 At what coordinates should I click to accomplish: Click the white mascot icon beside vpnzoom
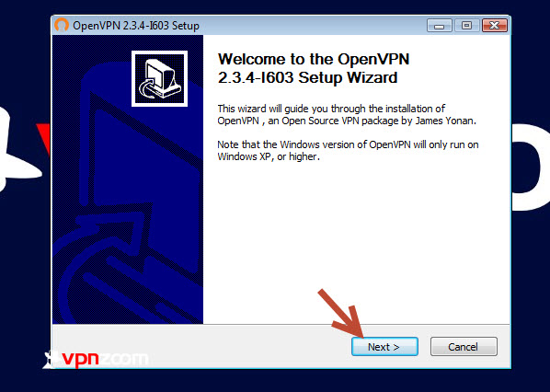click(x=51, y=359)
